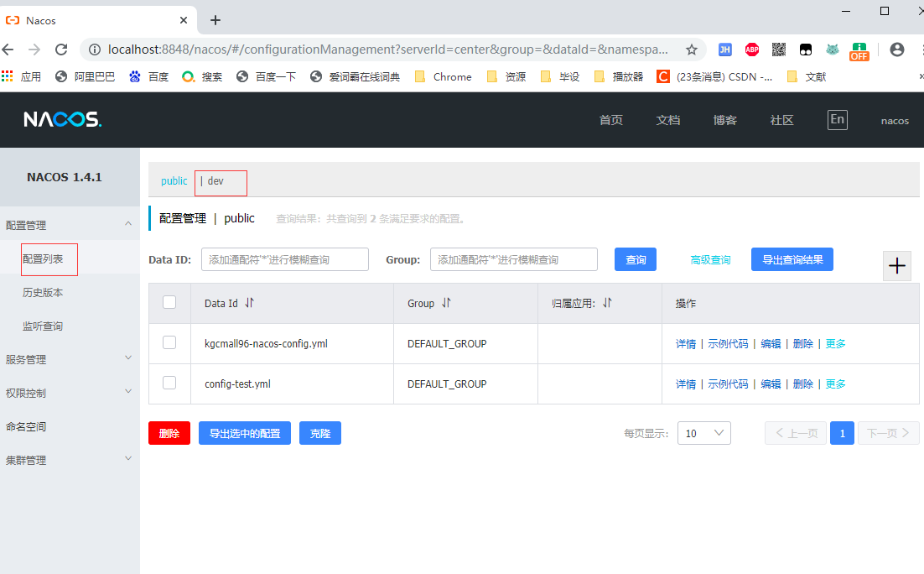
Task: Open the 每页显示 page size dropdown
Action: coord(704,433)
